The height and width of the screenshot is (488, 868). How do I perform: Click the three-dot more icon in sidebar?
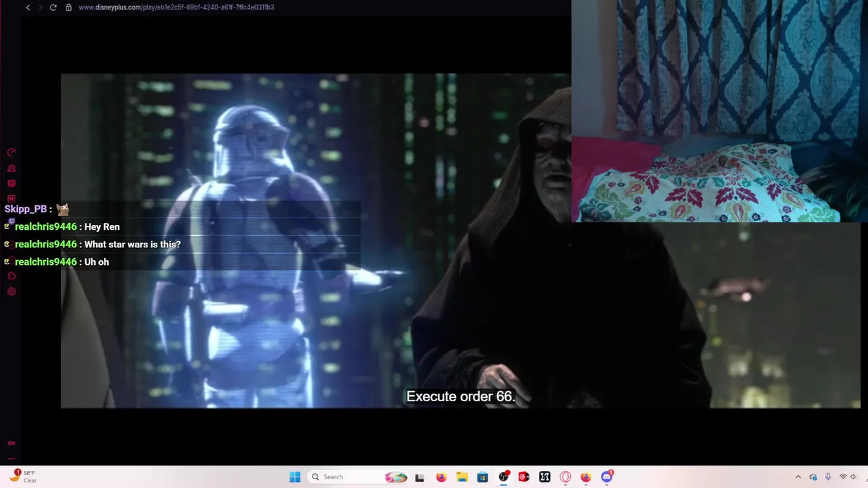[12, 459]
